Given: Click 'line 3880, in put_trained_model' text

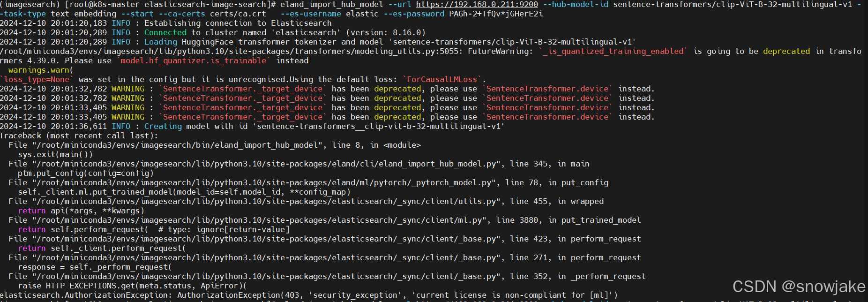Looking at the screenshot, I should (x=569, y=220).
